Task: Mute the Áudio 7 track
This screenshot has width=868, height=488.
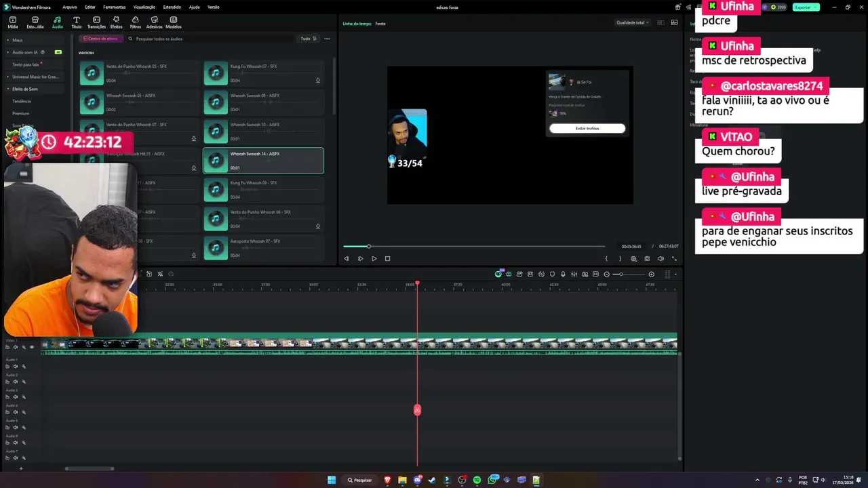Action: click(x=15, y=457)
